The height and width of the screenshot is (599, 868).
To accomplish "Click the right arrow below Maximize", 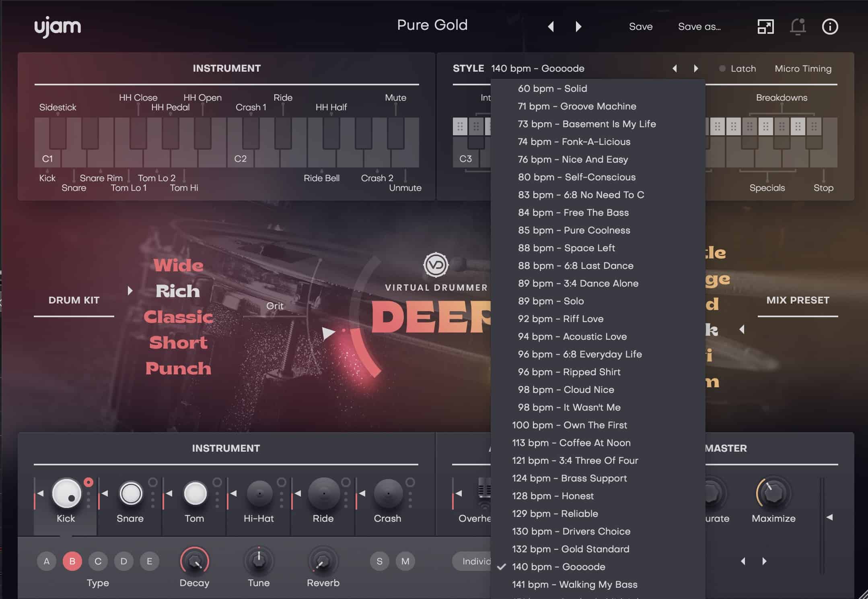I will [764, 561].
